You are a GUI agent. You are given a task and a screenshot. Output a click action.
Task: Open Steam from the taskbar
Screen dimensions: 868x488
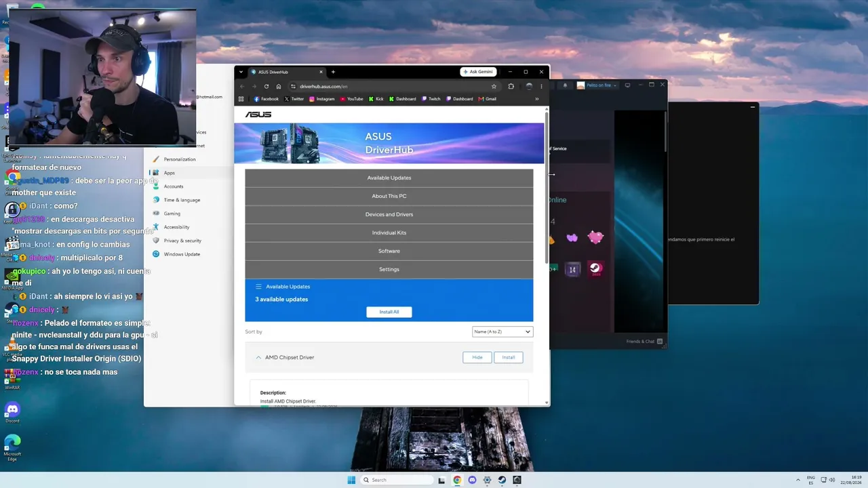[x=502, y=480]
